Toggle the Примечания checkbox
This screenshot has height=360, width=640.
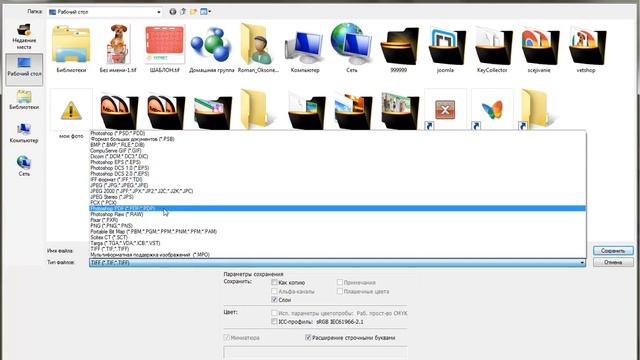[x=340, y=282]
